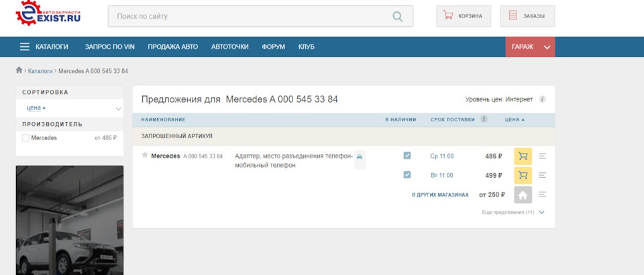Image resolution: width=644 pixels, height=275 pixels.
Task: Open Запрос по VIN menu item
Action: tap(109, 47)
